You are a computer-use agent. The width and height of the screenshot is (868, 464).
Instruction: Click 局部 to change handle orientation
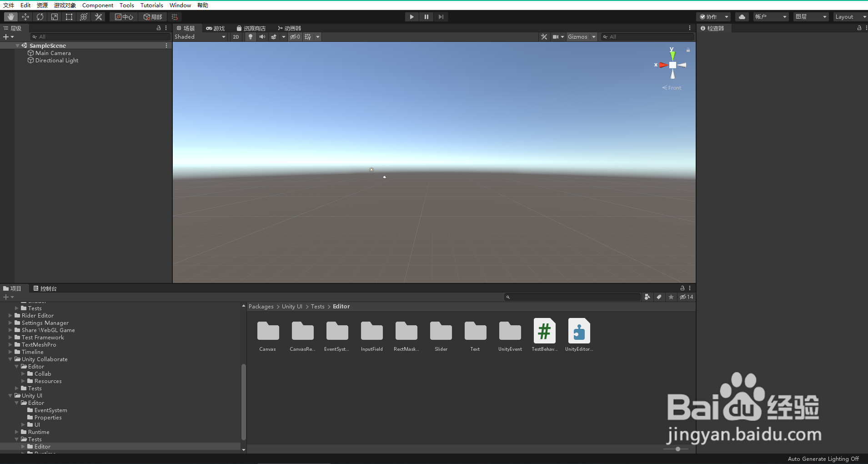point(153,16)
